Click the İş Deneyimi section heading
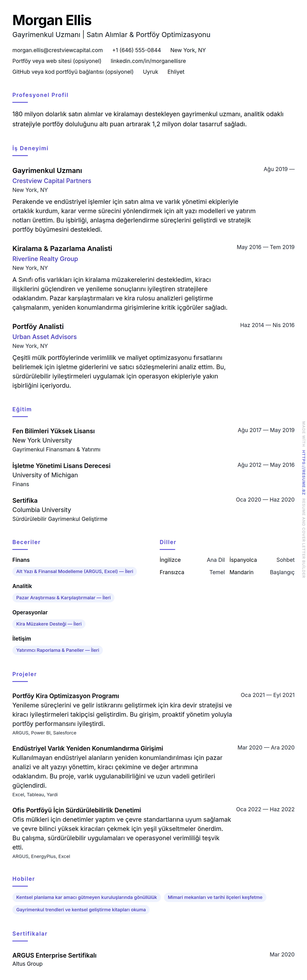 click(30, 148)
